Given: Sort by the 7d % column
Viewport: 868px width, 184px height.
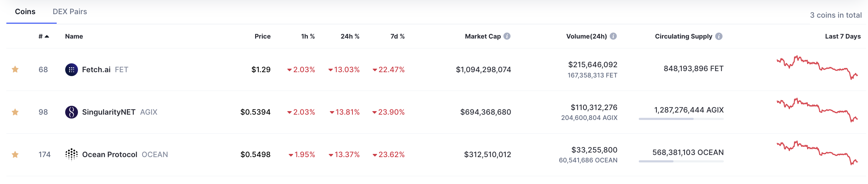Looking at the screenshot, I should (x=398, y=36).
